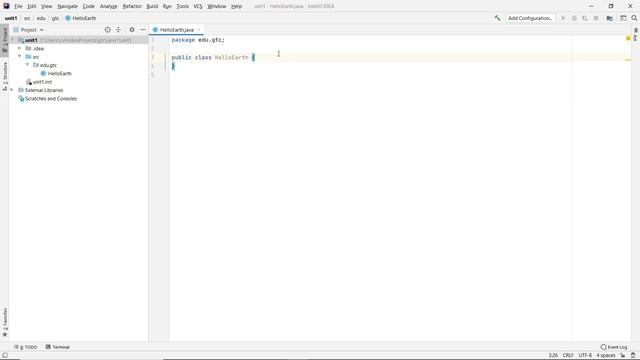640x360 pixels.
Task: Close the HelloEarth.java tab
Action: [x=199, y=30]
